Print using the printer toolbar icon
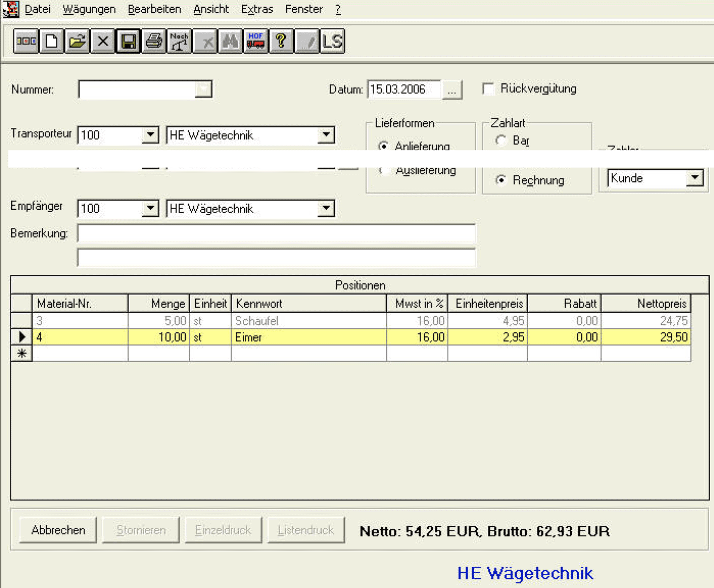Image resolution: width=714 pixels, height=588 pixels. (153, 41)
